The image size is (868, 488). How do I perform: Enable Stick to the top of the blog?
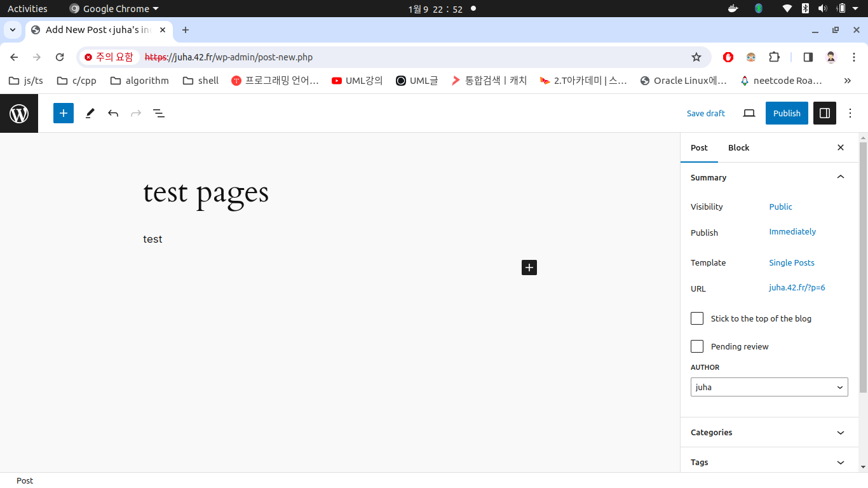click(697, 318)
